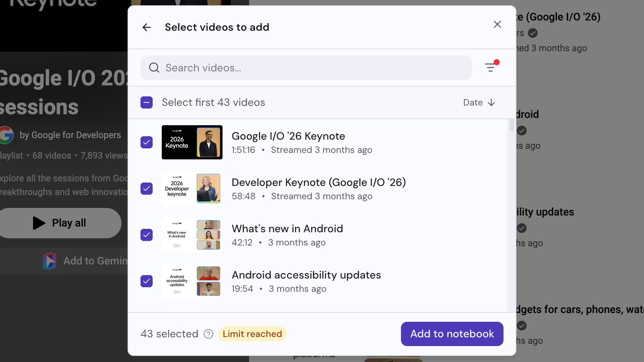
Task: Open the Developer Keynote thumbnail
Action: click(192, 189)
